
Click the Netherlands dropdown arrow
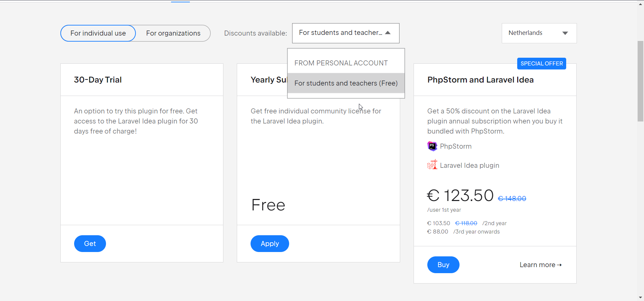click(565, 33)
